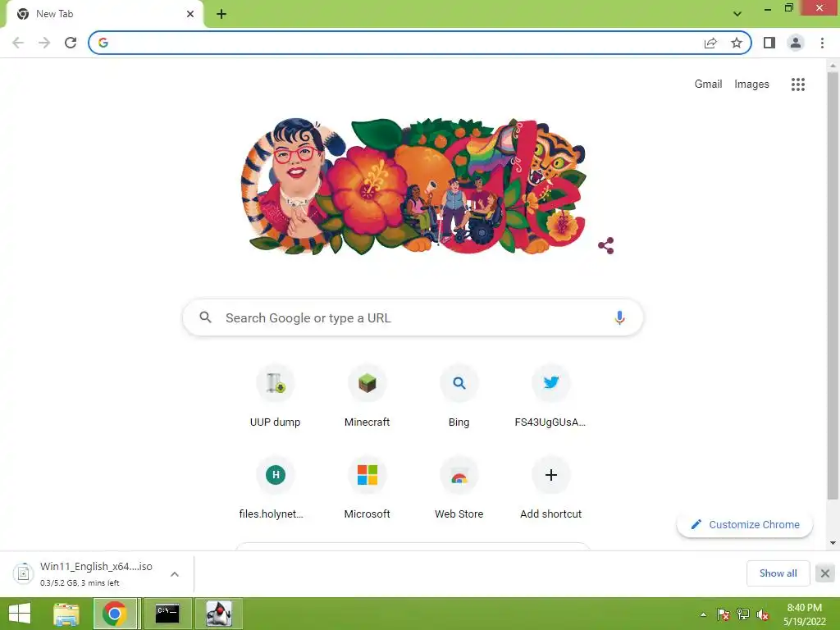Open the UUP dump shortcut

point(276,396)
